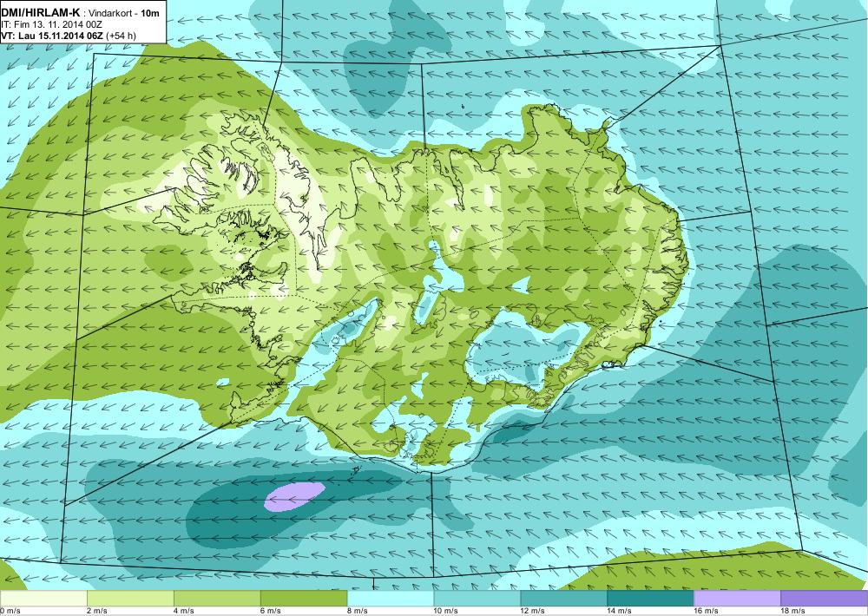868x616 pixels.
Task: Choose the dark green 6–8 m/s legend swatch
Action: click(304, 599)
